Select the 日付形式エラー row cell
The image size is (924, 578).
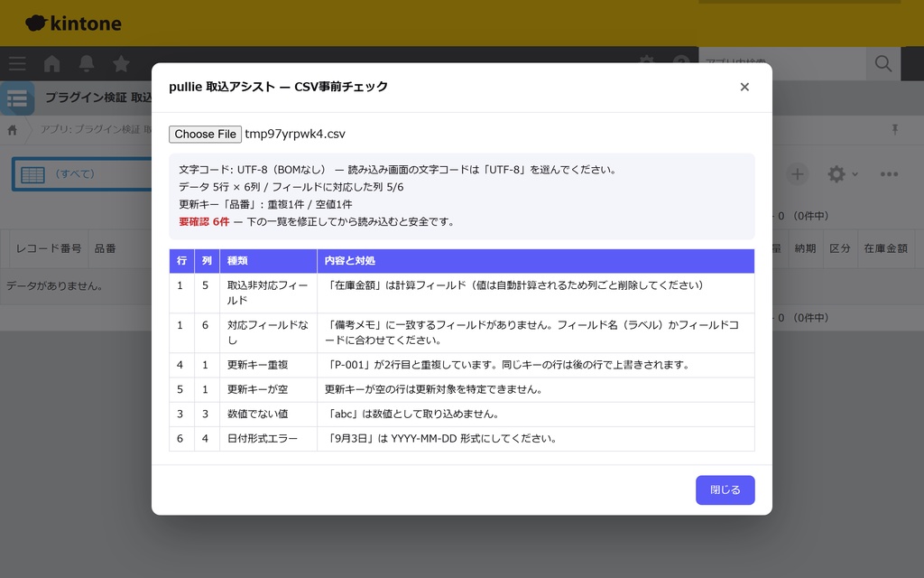click(x=268, y=439)
